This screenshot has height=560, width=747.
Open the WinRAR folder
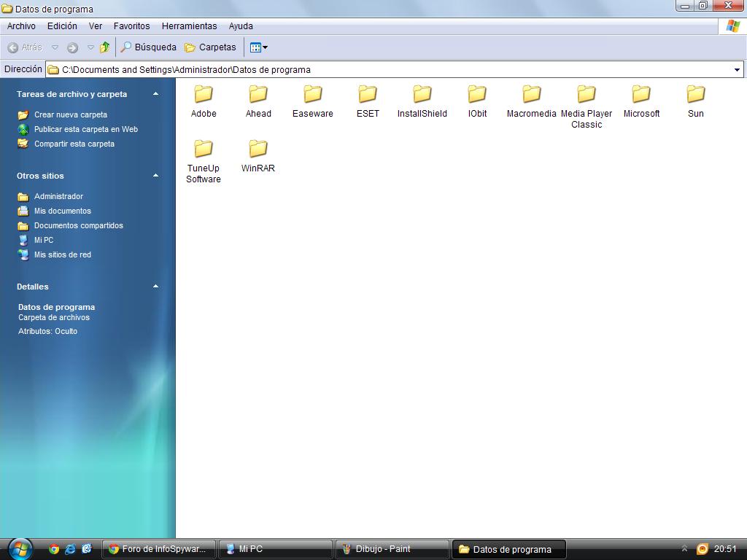(x=258, y=156)
